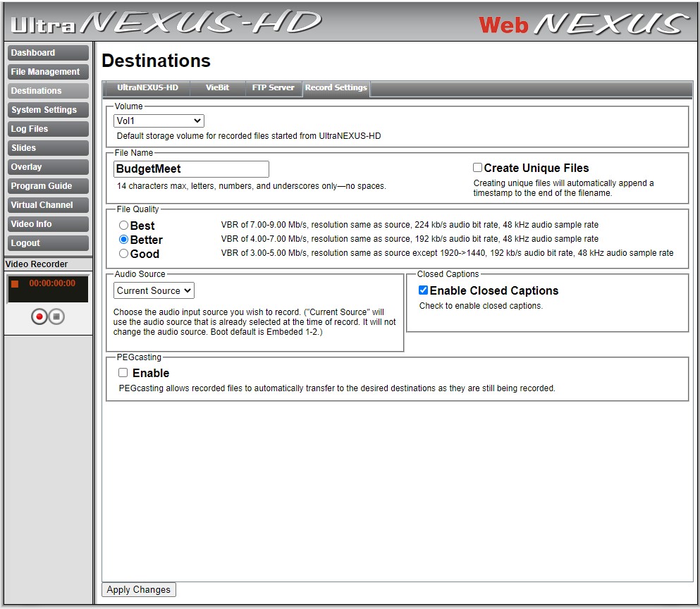Open the Volume dropdown
The width and height of the screenshot is (700, 609).
coord(158,121)
